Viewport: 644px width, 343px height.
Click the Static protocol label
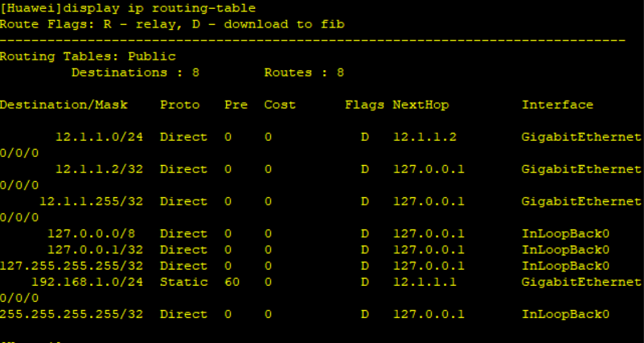click(x=183, y=282)
